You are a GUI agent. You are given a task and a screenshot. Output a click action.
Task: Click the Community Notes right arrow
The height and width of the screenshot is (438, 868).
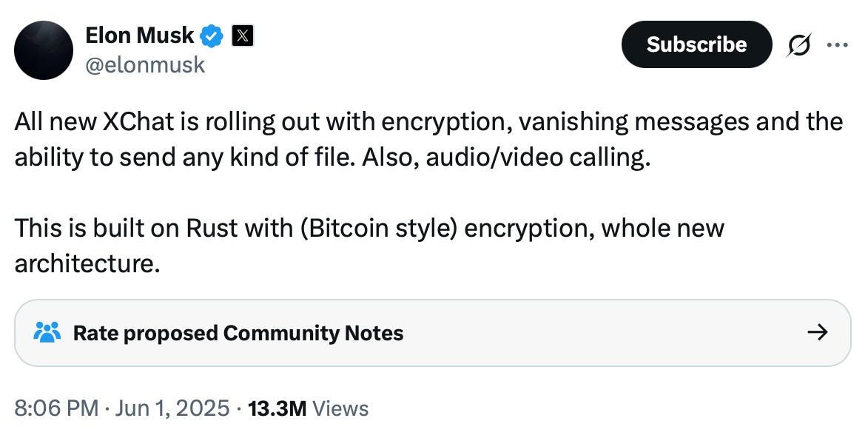coord(817,333)
